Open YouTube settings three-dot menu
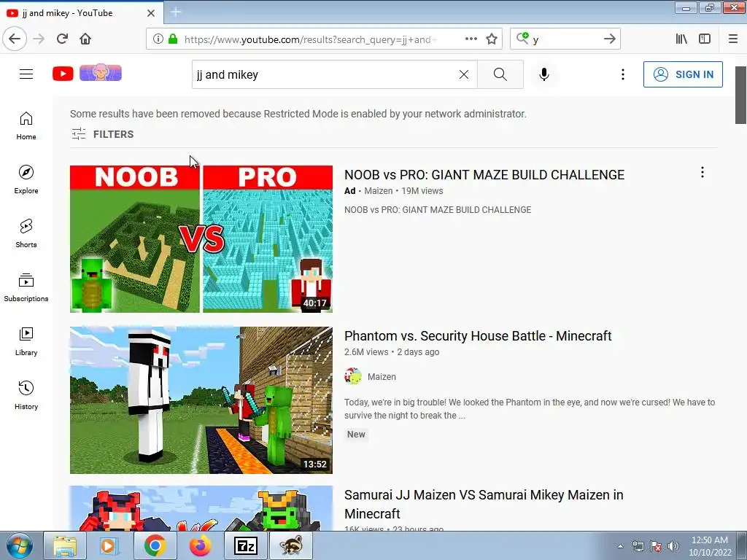This screenshot has height=560, width=747. 623,74
